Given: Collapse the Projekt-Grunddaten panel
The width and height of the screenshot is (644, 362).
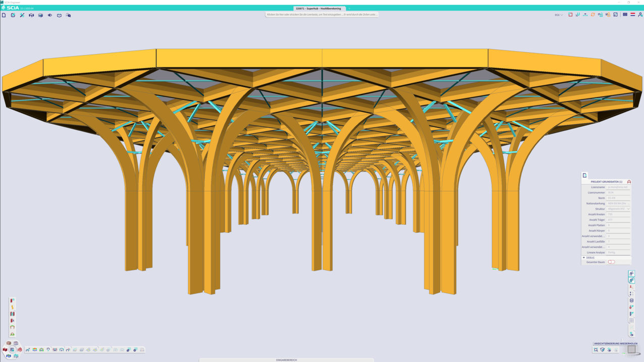Looking at the screenshot, I should point(629,182).
